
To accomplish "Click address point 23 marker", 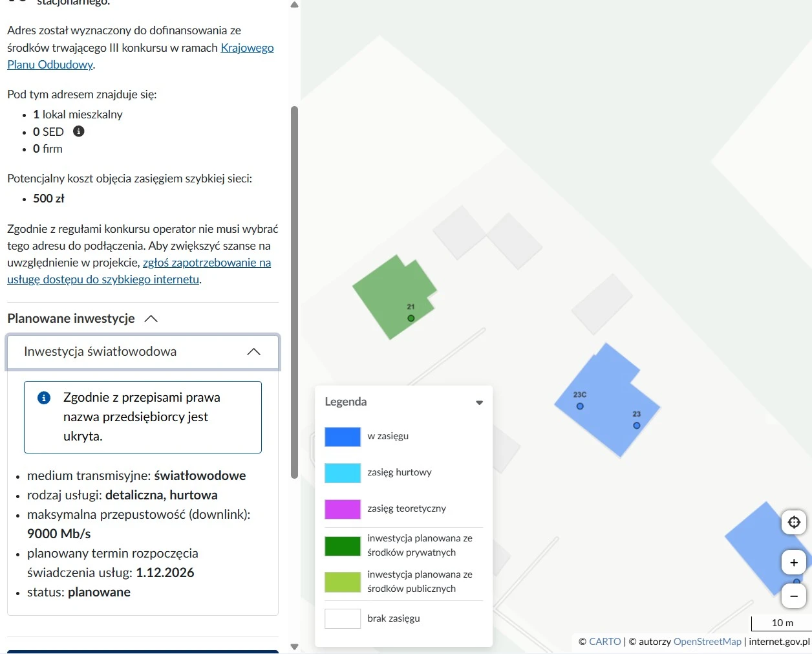I will pyautogui.click(x=637, y=426).
